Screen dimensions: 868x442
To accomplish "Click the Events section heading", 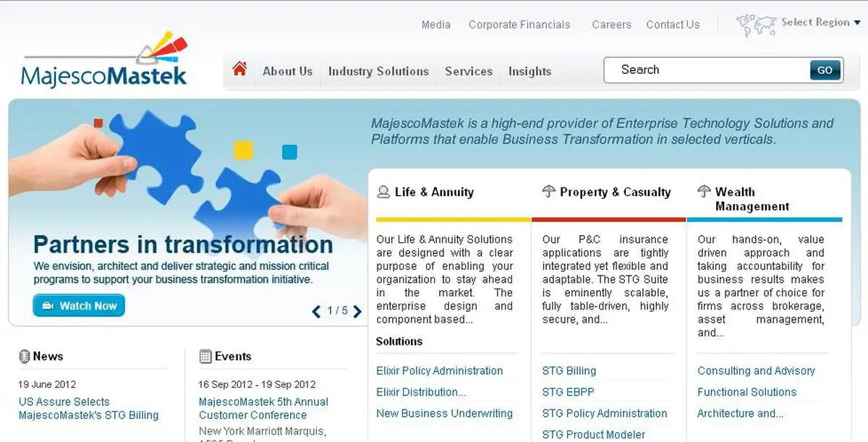I will [233, 356].
